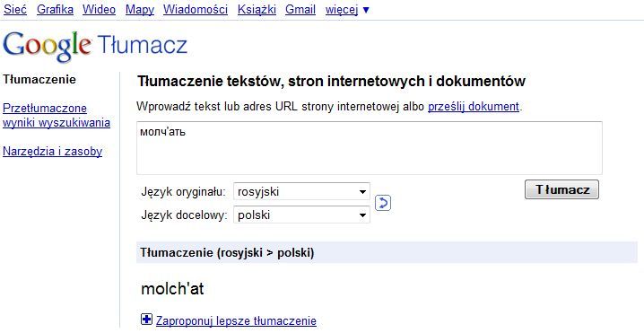Viewport: 644px width, 333px height.
Task: Open the source language dropdown showing rosyjski
Action: pos(301,191)
